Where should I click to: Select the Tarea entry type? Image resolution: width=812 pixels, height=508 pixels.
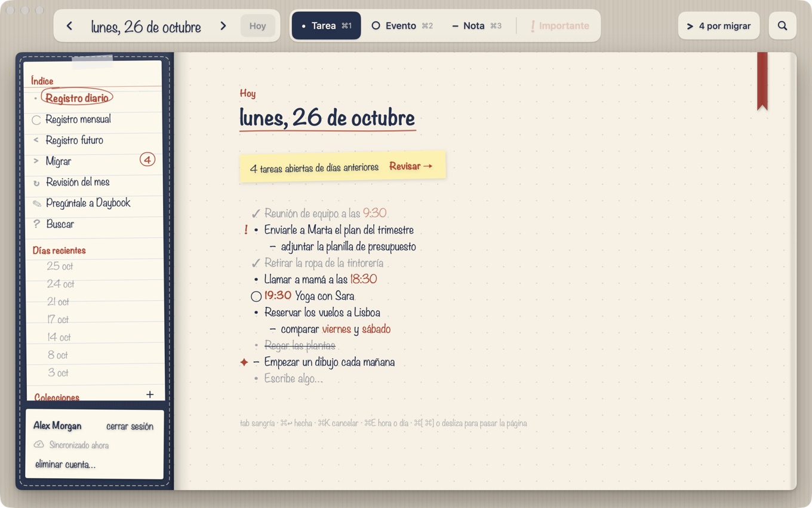[x=326, y=26]
